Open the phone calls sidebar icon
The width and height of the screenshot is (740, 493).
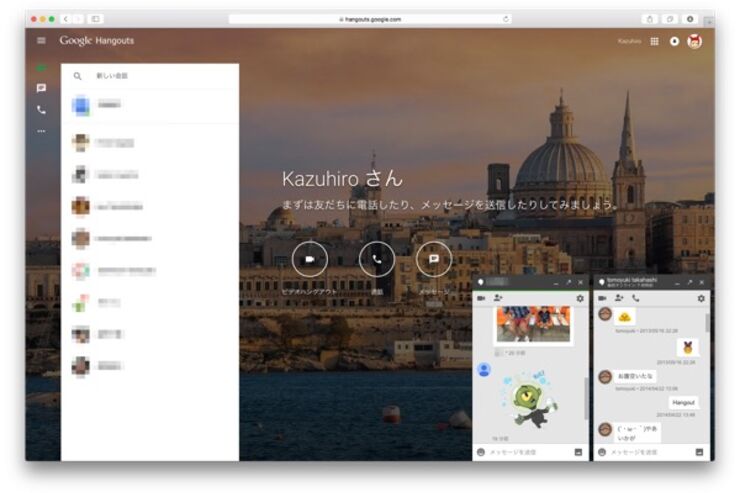pyautogui.click(x=41, y=110)
